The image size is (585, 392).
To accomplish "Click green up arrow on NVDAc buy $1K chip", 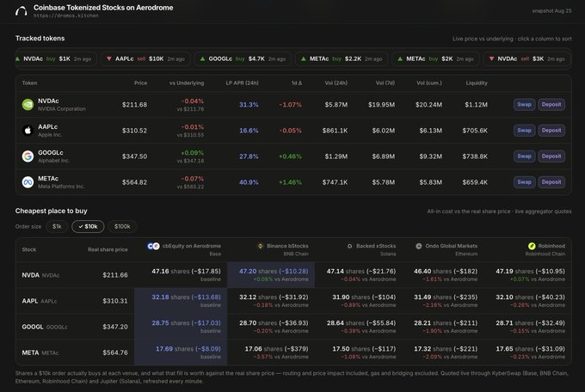I will click(x=17, y=59).
